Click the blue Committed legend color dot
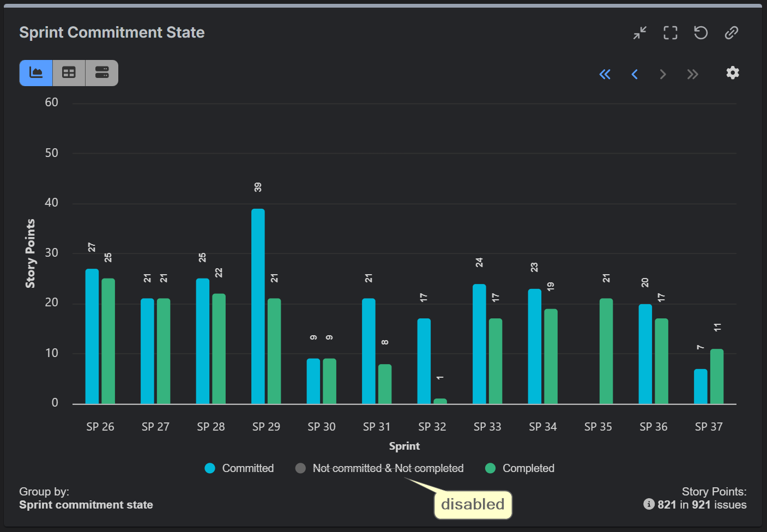The width and height of the screenshot is (767, 532). click(x=210, y=468)
